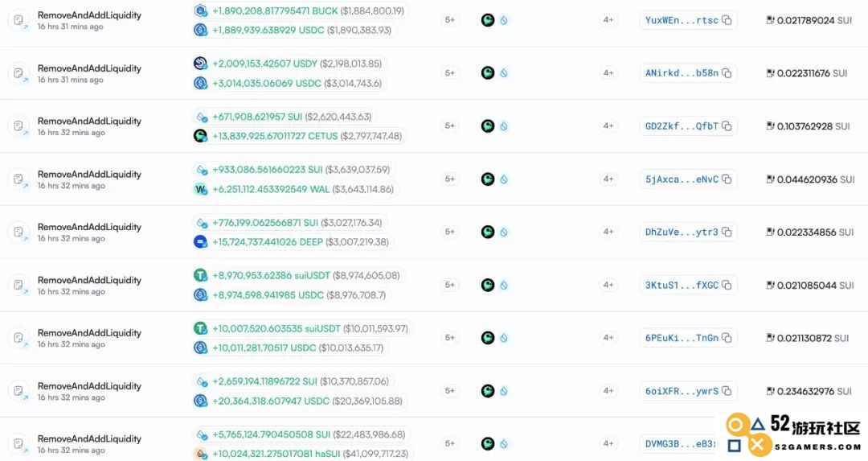The width and height of the screenshot is (868, 461).
Task: Select the +2,009,153.42507 USDY amount
Action: pyautogui.click(x=265, y=64)
